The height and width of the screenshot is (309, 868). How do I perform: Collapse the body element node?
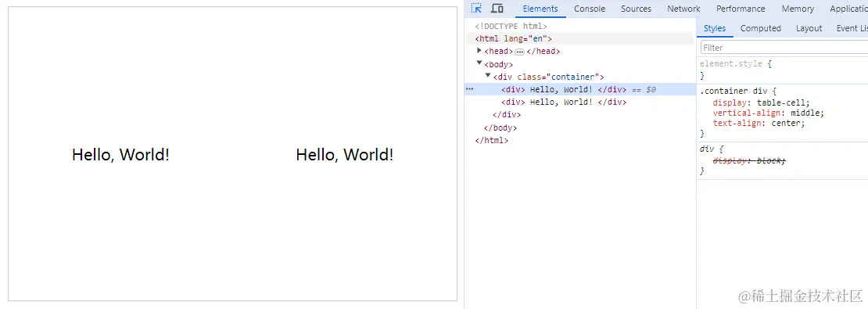[479, 63]
